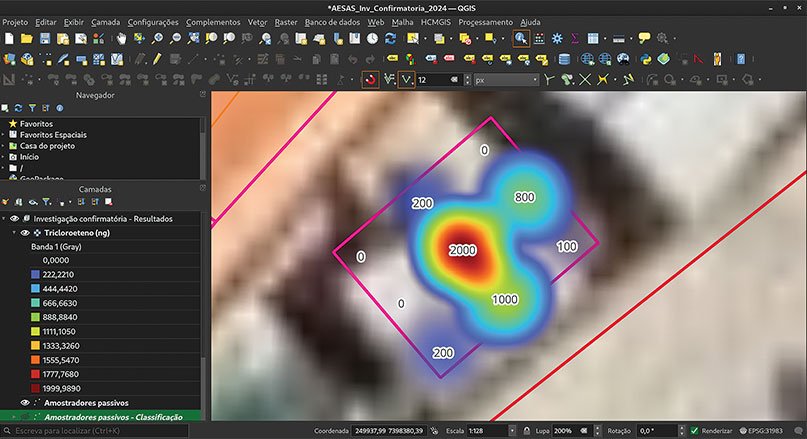Select Amostradores passivos - Classificação layer
Image resolution: width=807 pixels, height=439 pixels.
point(113,417)
